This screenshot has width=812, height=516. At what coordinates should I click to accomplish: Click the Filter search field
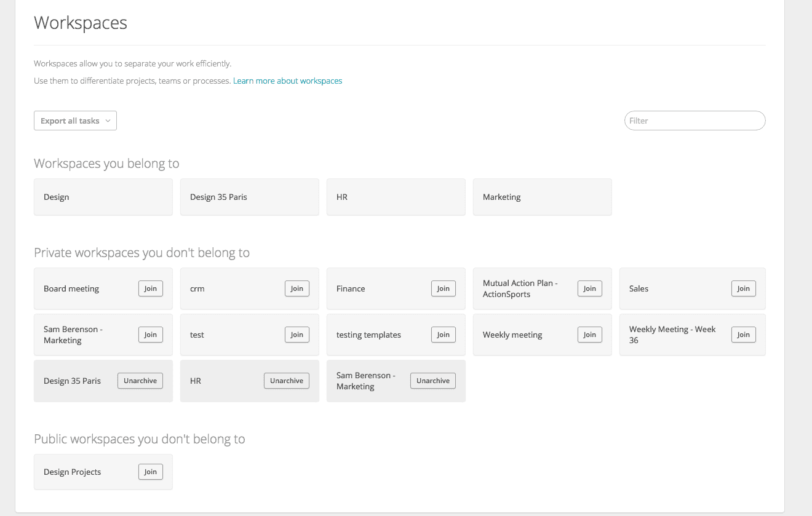695,121
